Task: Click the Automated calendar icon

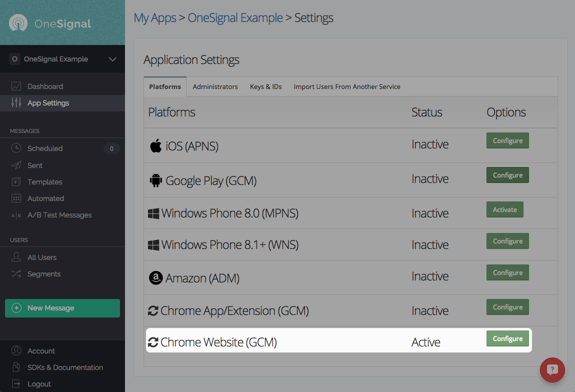Action: 16,198
